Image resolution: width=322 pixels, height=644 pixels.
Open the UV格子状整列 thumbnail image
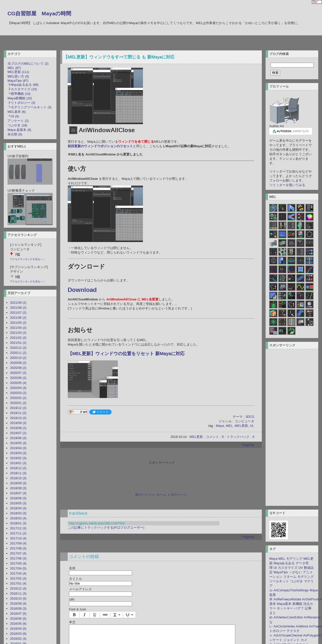tap(30, 172)
